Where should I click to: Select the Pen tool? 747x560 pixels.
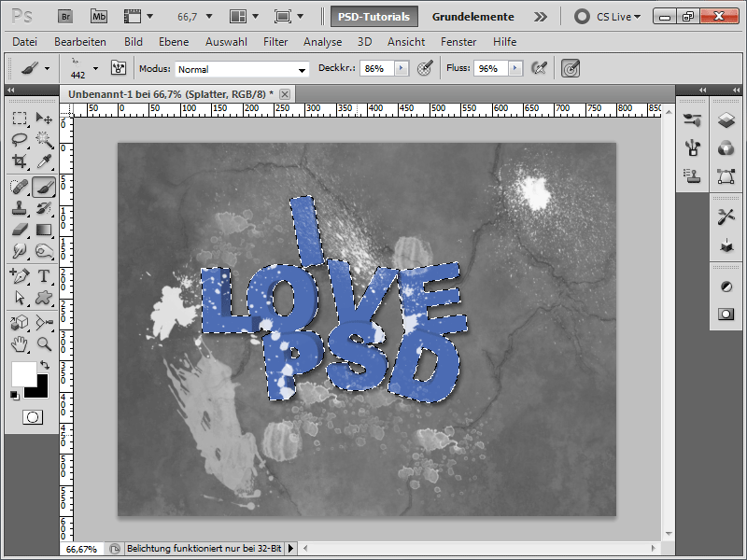(x=20, y=275)
